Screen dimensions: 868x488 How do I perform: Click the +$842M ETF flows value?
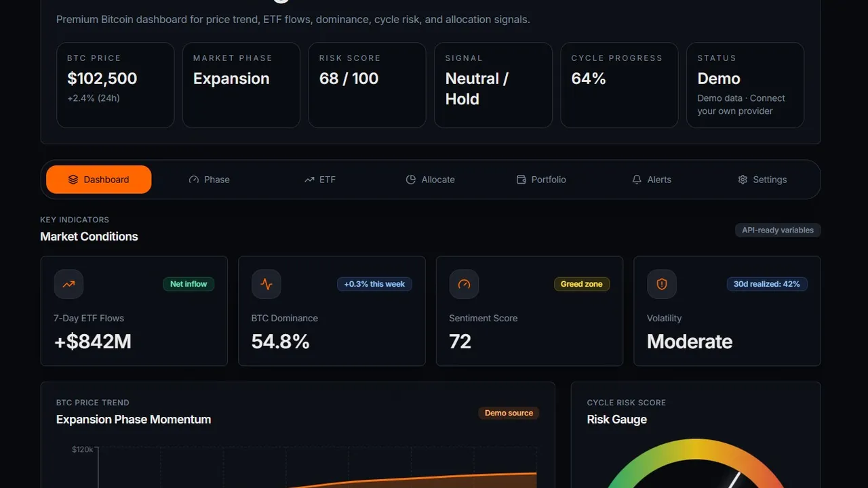pos(93,342)
